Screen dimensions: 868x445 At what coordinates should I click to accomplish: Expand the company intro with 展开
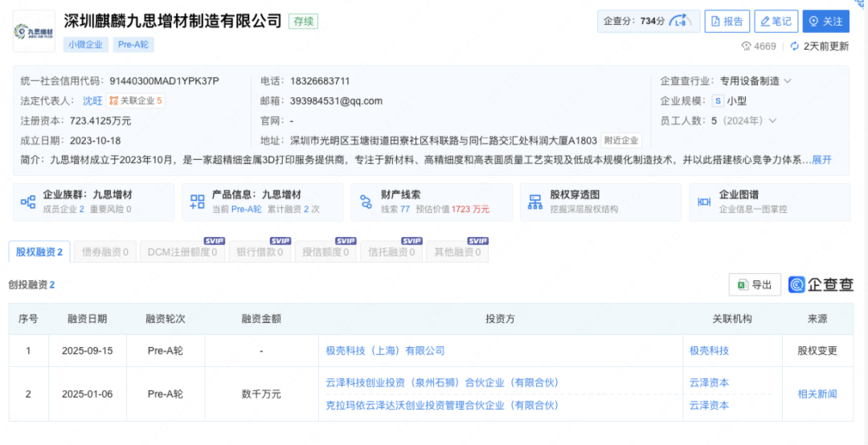pos(821,160)
